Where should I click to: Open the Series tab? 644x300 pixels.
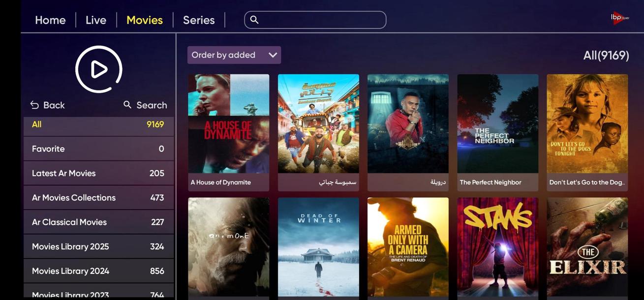[199, 20]
